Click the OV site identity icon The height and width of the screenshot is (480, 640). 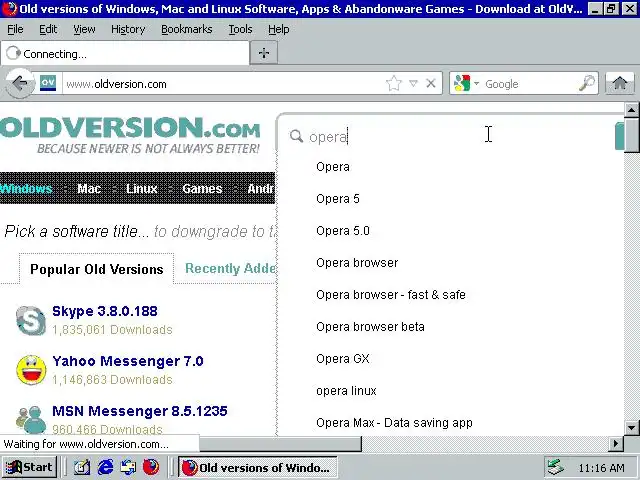(x=48, y=83)
